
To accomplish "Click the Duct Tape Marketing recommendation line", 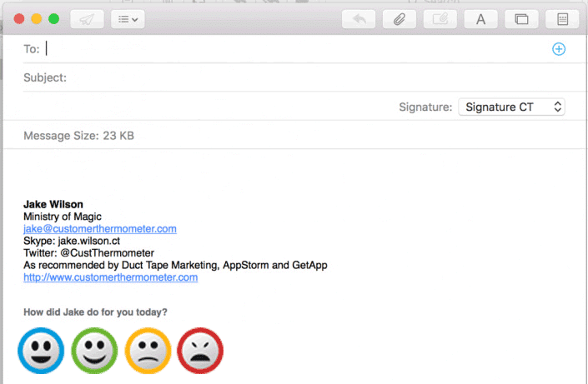I will [x=175, y=265].
